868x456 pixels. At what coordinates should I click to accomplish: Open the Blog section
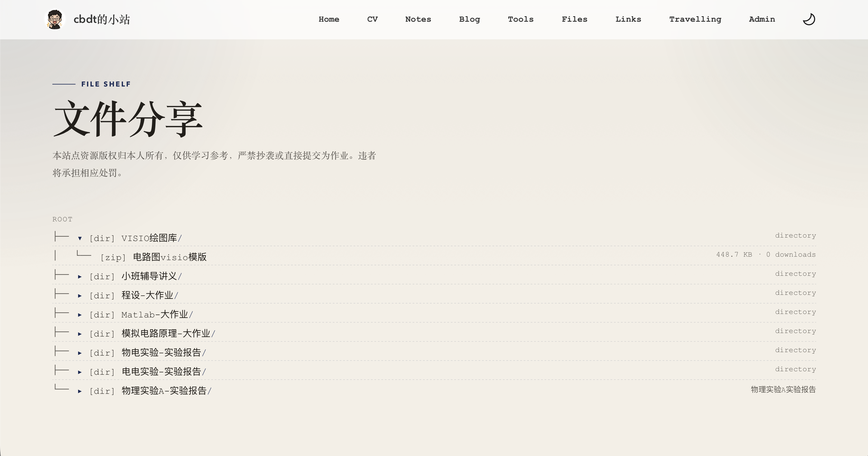(469, 19)
